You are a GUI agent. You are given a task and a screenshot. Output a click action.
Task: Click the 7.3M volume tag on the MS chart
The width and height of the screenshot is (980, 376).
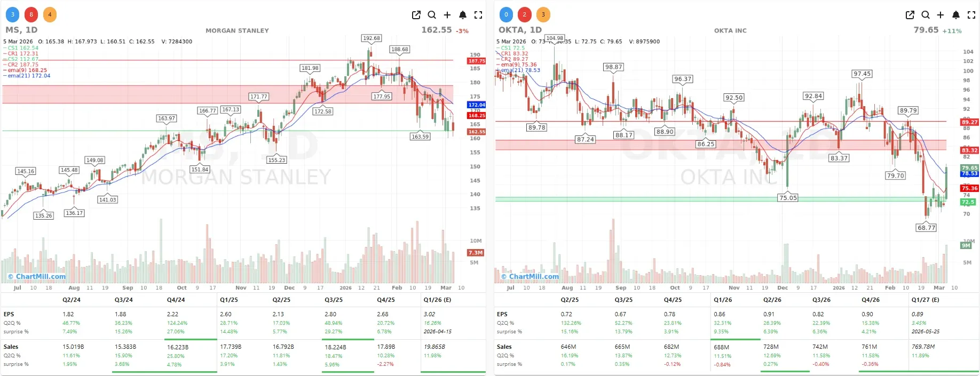point(475,253)
